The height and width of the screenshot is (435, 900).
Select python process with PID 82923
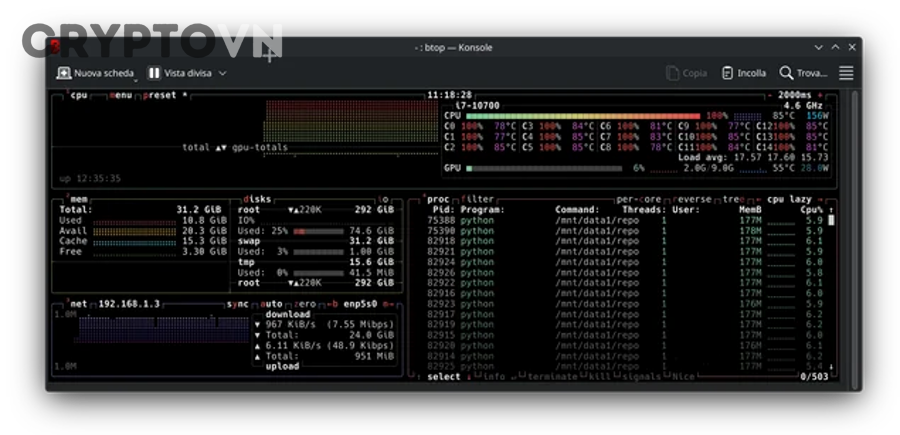point(624,304)
